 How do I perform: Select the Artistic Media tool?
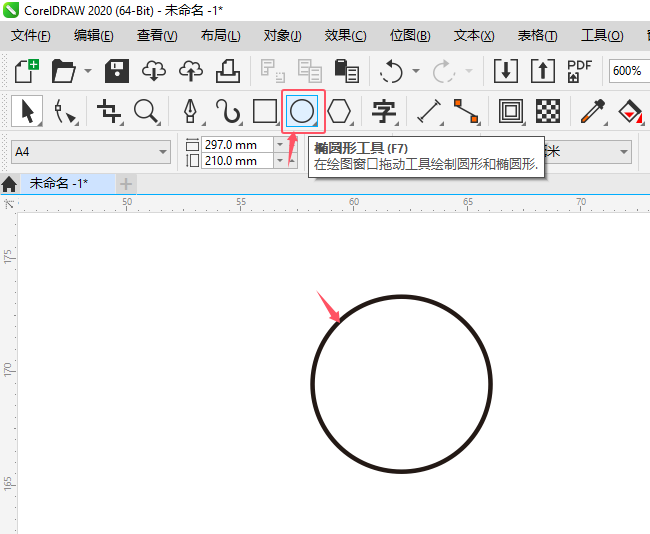click(228, 111)
